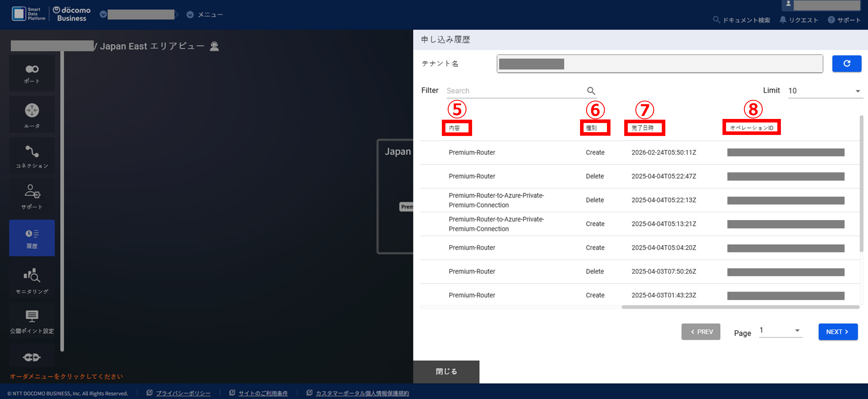The height and width of the screenshot is (399, 868).
Task: Expand the Limit 10 dropdown
Action: (x=824, y=91)
